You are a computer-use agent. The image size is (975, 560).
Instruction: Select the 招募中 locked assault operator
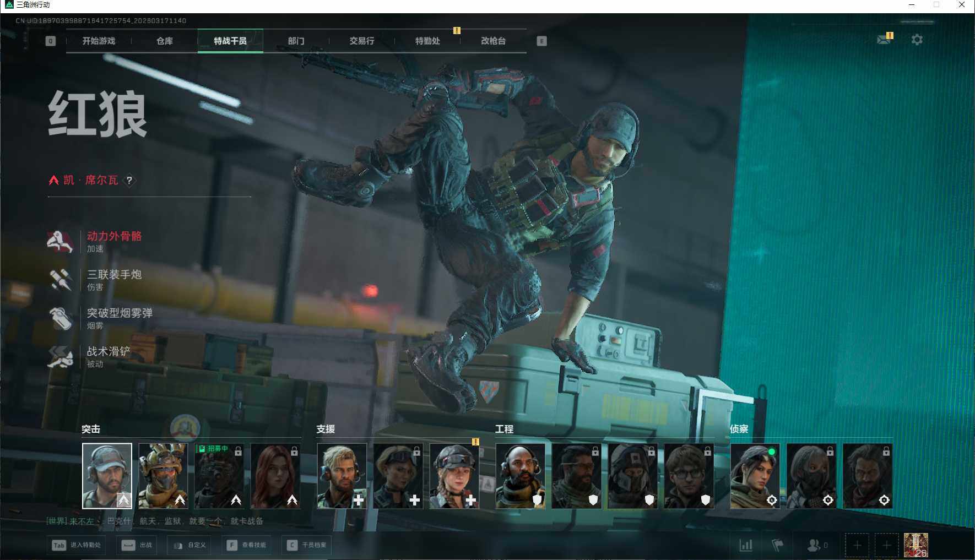click(219, 476)
